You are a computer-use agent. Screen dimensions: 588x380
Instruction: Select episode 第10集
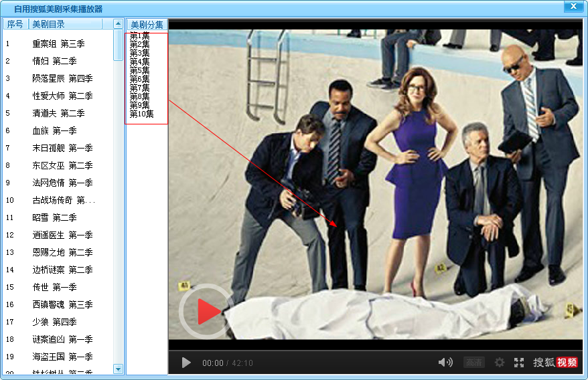tap(142, 114)
